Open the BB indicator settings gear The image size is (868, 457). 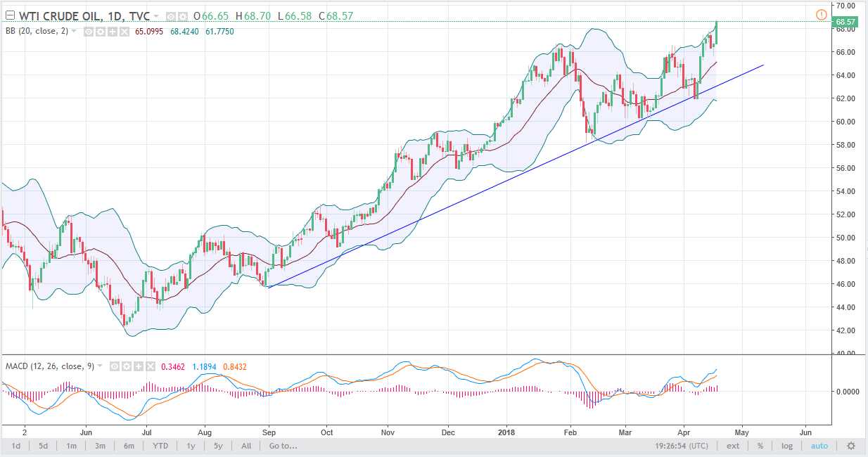click(x=98, y=31)
